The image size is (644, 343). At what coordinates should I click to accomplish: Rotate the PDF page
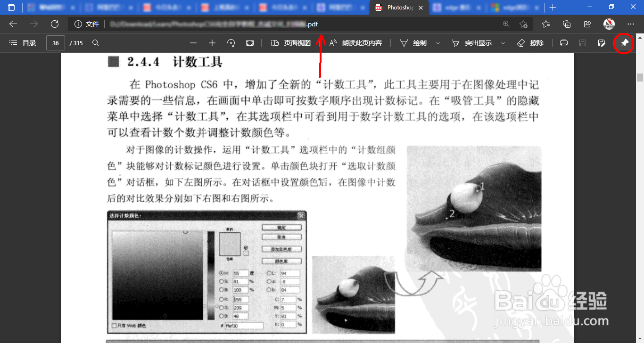pyautogui.click(x=231, y=43)
